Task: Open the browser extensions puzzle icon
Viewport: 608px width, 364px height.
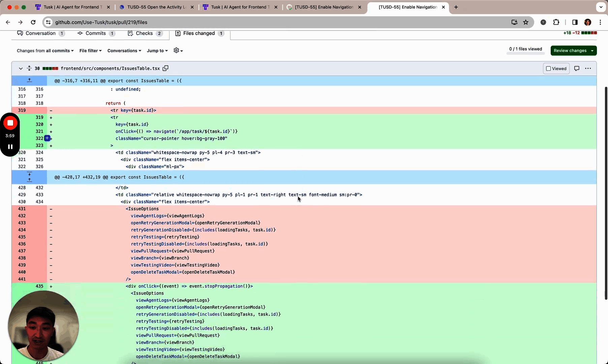Action: coord(556,22)
